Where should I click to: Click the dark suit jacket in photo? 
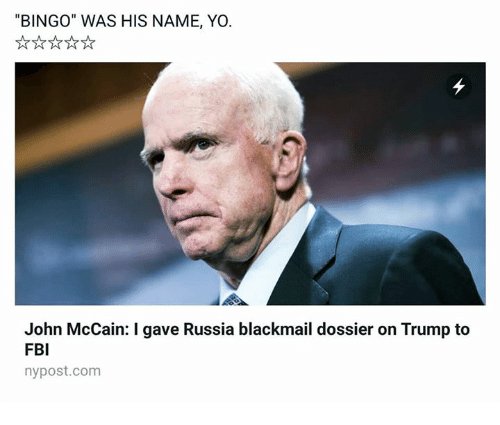(x=373, y=263)
